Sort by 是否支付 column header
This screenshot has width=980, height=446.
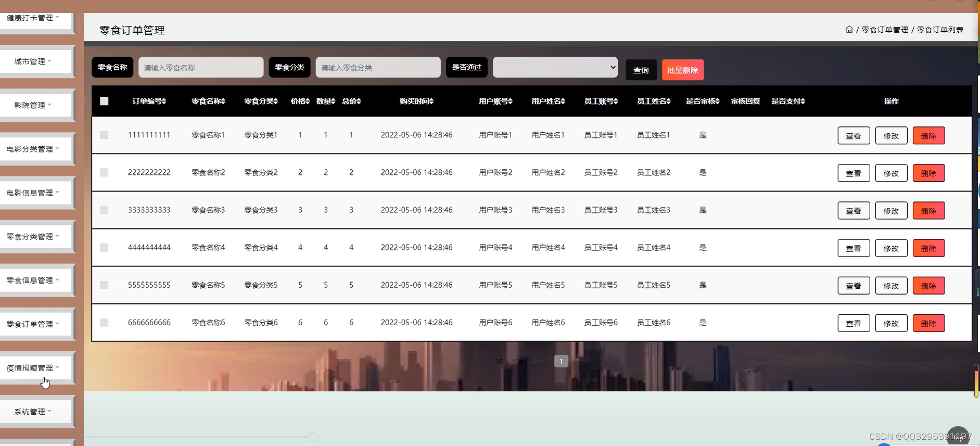pyautogui.click(x=788, y=101)
